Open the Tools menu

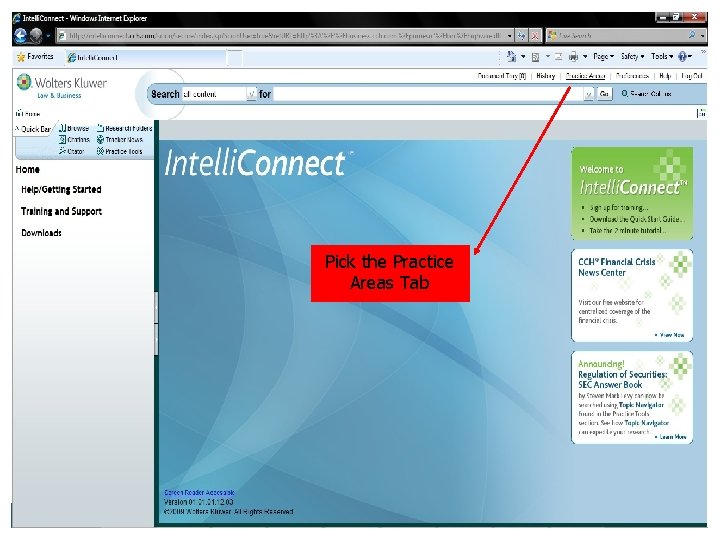(x=662, y=56)
